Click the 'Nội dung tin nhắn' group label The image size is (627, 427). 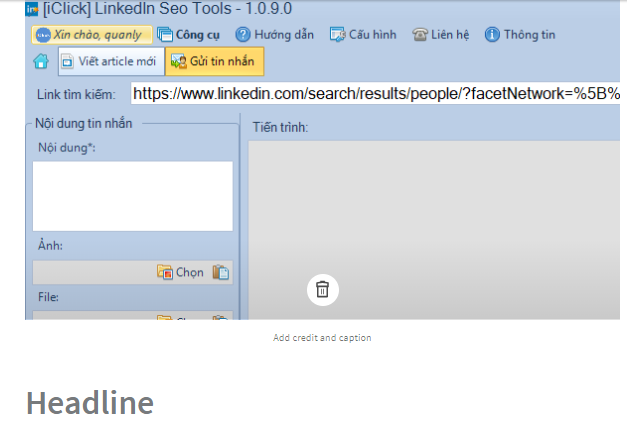tap(84, 124)
